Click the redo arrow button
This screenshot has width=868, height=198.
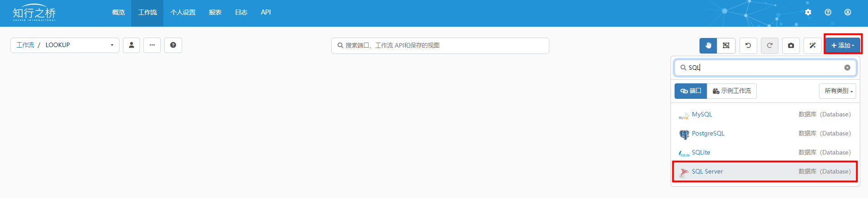click(x=769, y=45)
